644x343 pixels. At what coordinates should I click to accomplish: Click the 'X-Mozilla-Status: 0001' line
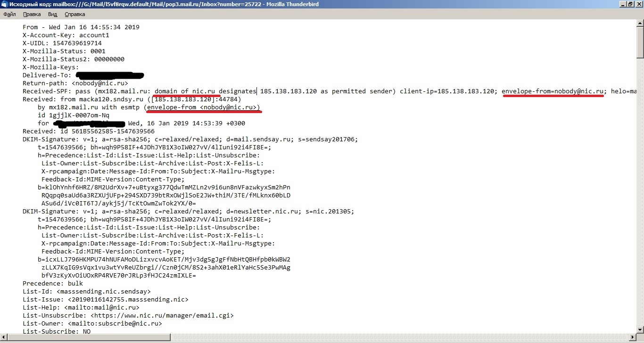point(64,51)
